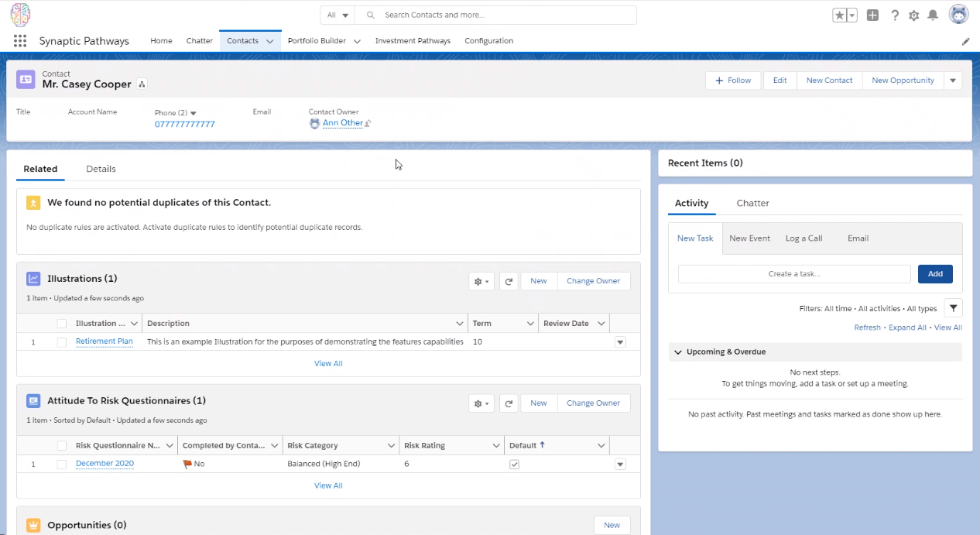Viewport: 980px width, 535px height.
Task: Open the activity filter funnel icon
Action: 954,308
